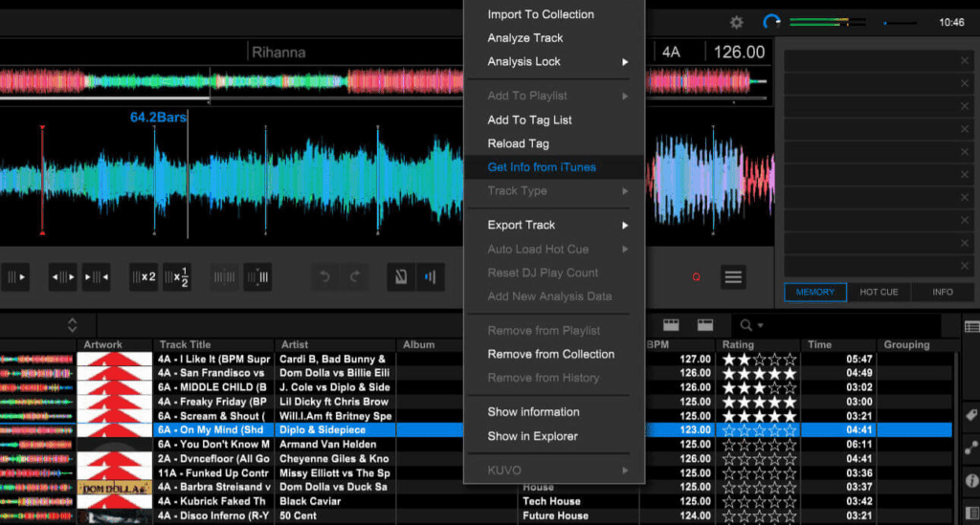Toggle the blue beat bars button
980x525 pixels.
pos(431,277)
